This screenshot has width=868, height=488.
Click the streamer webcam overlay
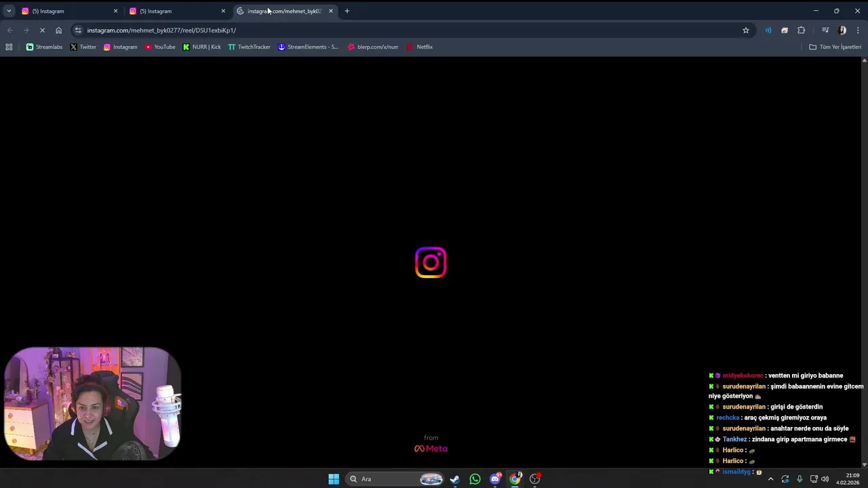pos(93,403)
